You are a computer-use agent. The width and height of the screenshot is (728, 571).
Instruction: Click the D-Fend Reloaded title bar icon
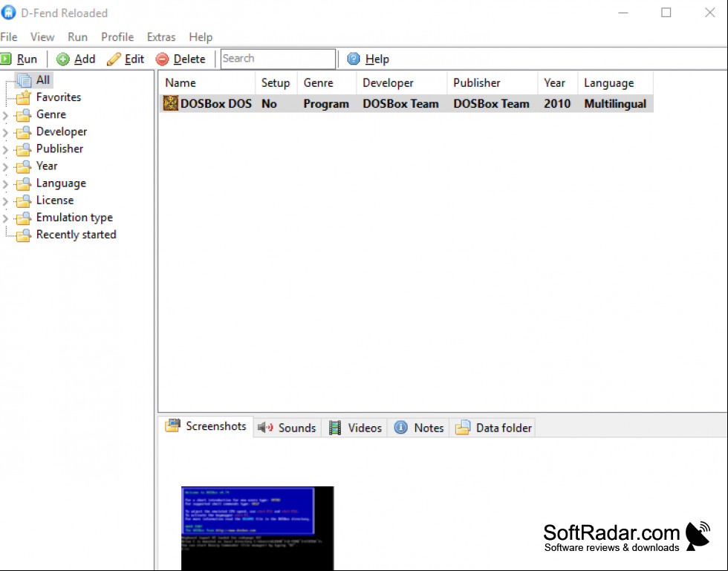pos(8,13)
